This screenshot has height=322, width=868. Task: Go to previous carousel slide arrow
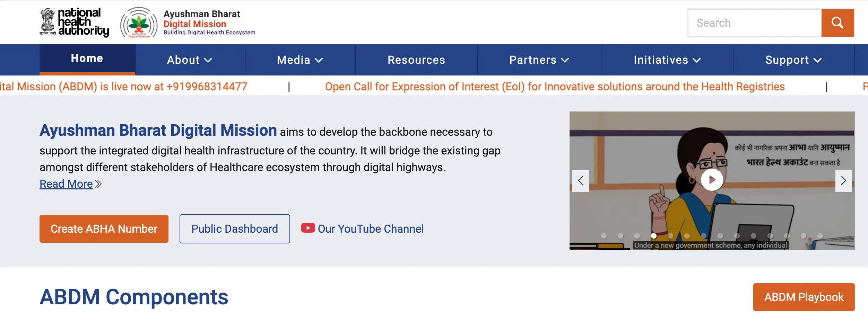coord(581,180)
